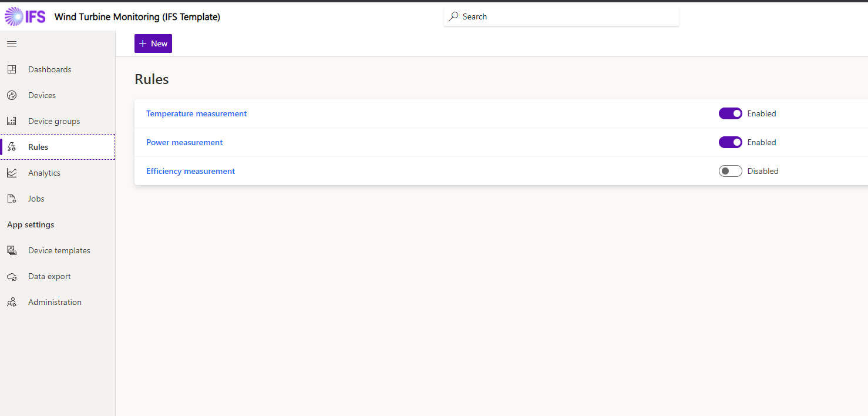Select the Rules menu item
Screen dimensions: 868x416
[x=38, y=147]
